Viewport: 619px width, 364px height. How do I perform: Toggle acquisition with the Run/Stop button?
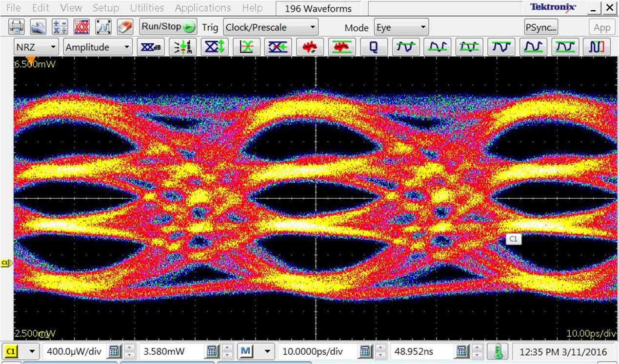tap(167, 27)
